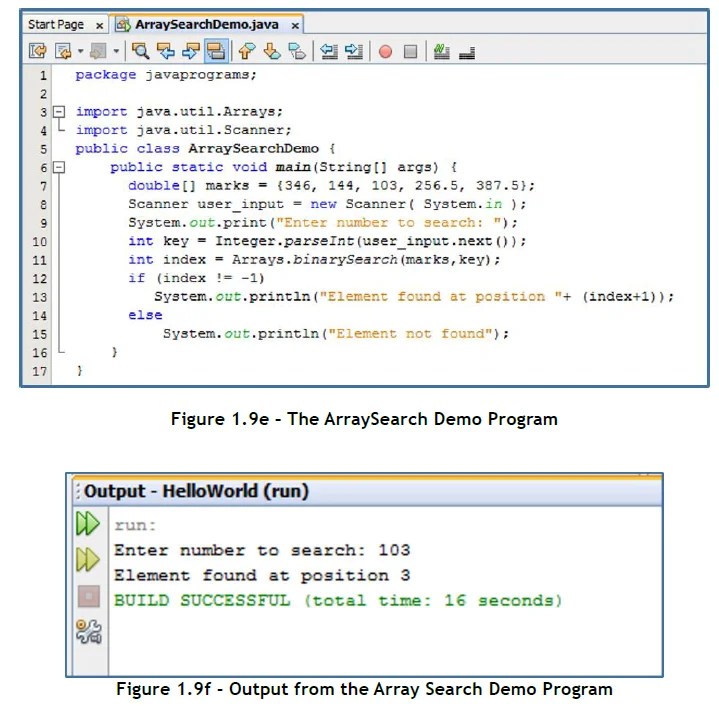Viewport: 719px width, 706px height.
Task: Click line number 1 in gutter
Action: point(43,75)
